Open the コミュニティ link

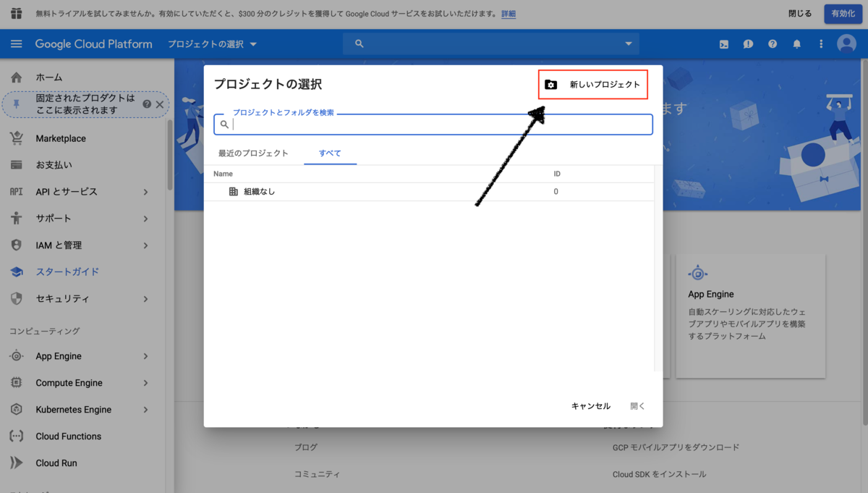(x=317, y=474)
